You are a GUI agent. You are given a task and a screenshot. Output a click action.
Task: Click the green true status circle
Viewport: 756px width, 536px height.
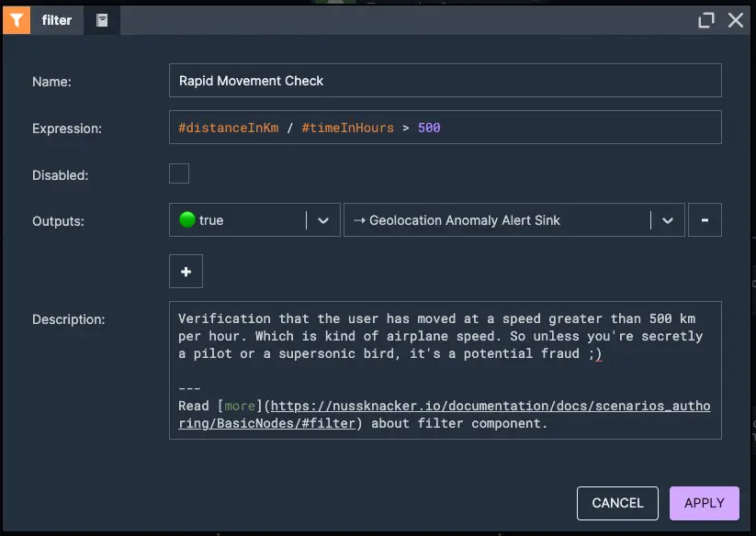(x=187, y=219)
